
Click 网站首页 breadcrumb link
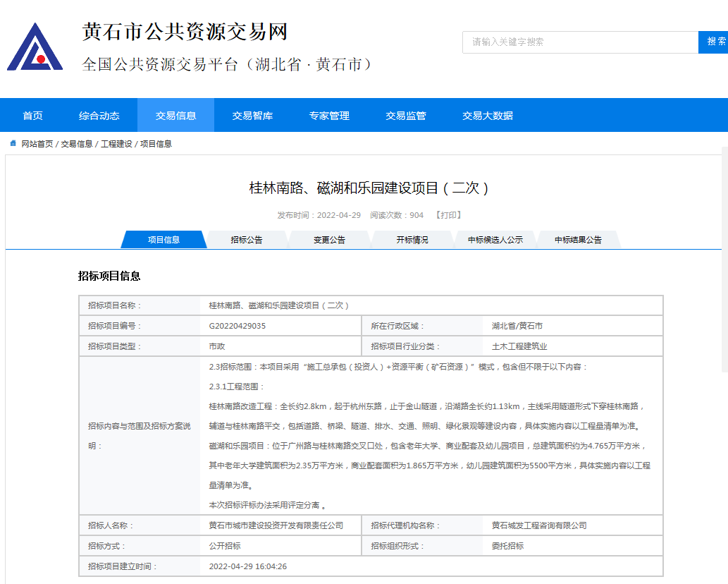[37, 144]
